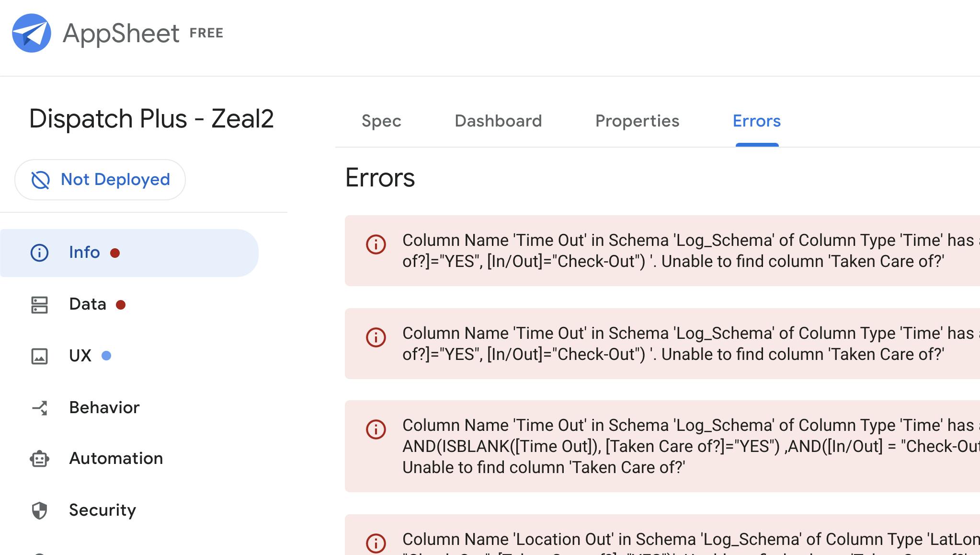Click the AppSheet paper plane logo

tap(32, 32)
